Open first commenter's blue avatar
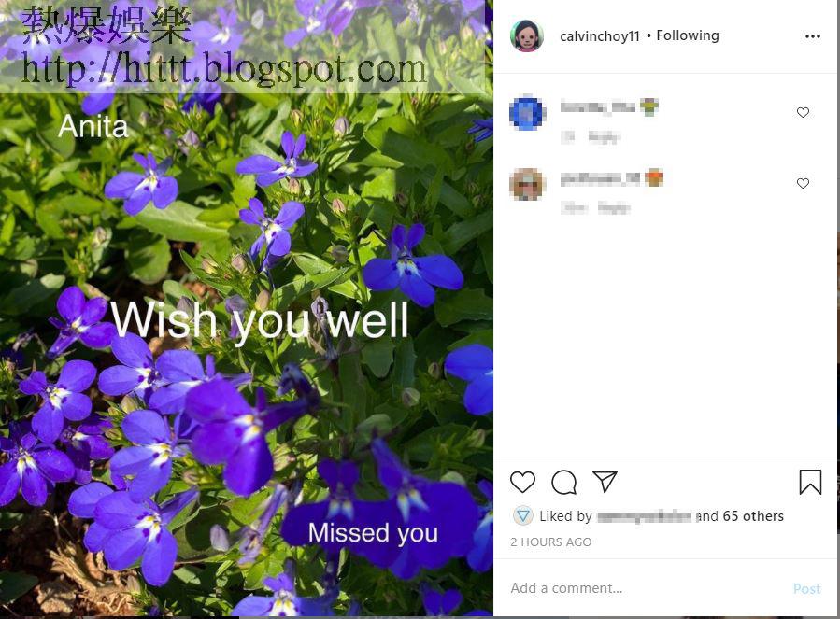The height and width of the screenshot is (619, 840). pos(527,112)
